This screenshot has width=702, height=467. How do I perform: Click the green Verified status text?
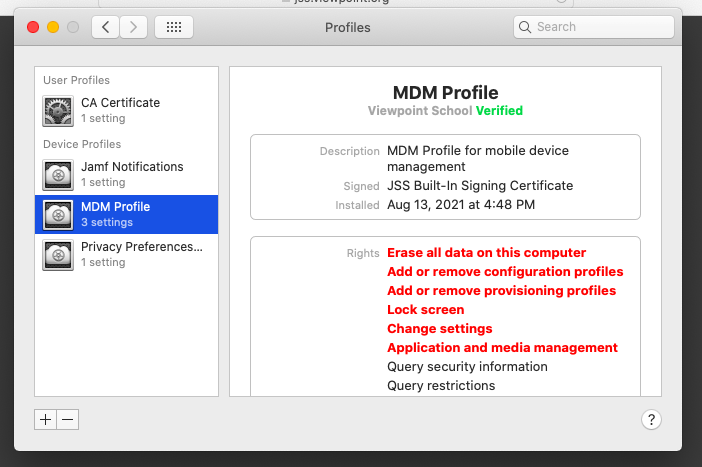coord(499,111)
